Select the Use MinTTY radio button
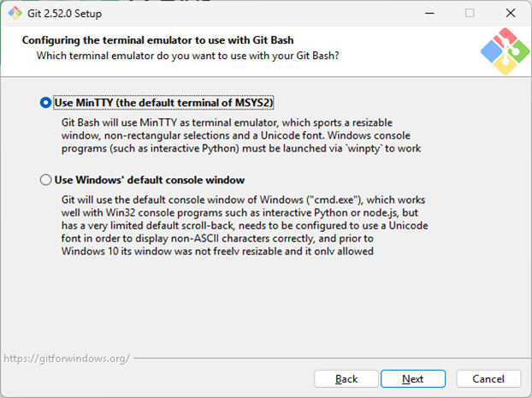This screenshot has height=398, width=532. pyautogui.click(x=45, y=103)
